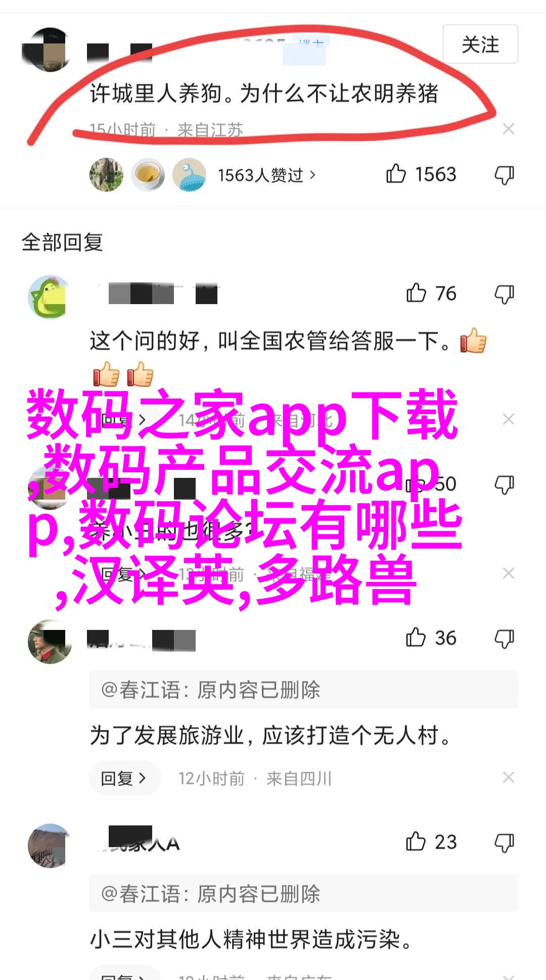546x980 pixels.
Task: Open the 1563人赞过 likers list
Action: (266, 175)
